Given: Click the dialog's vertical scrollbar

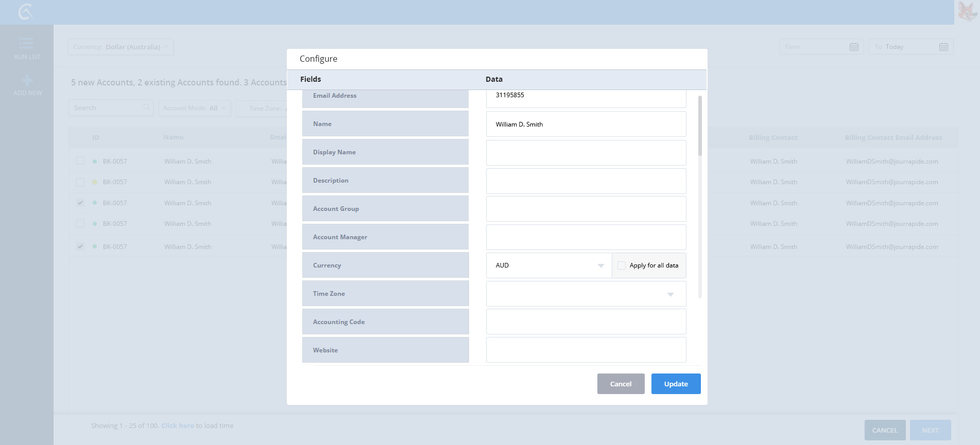Looking at the screenshot, I should click(x=699, y=126).
